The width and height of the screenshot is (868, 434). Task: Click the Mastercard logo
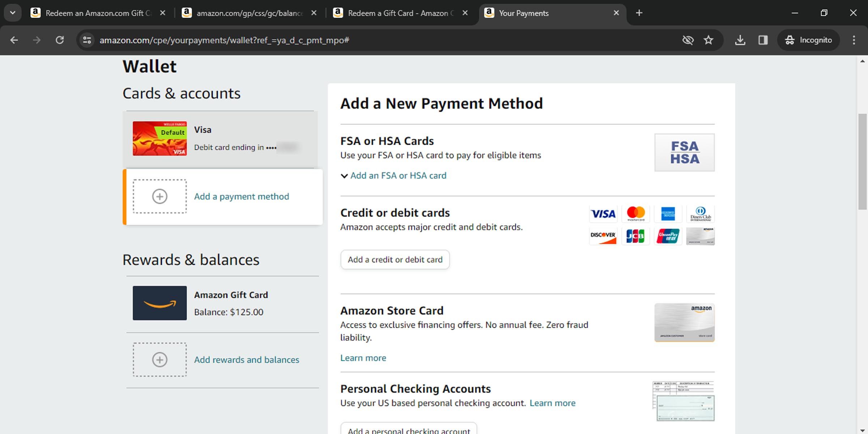pyautogui.click(x=635, y=214)
